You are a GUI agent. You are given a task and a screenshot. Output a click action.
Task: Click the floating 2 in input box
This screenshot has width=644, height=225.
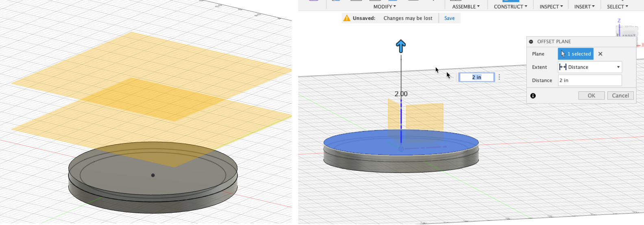pyautogui.click(x=476, y=77)
